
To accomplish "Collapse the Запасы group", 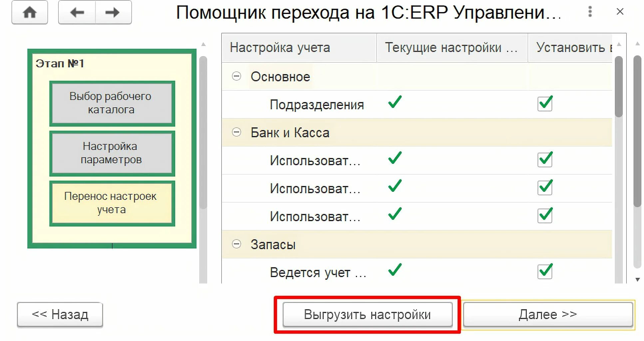I will click(236, 244).
